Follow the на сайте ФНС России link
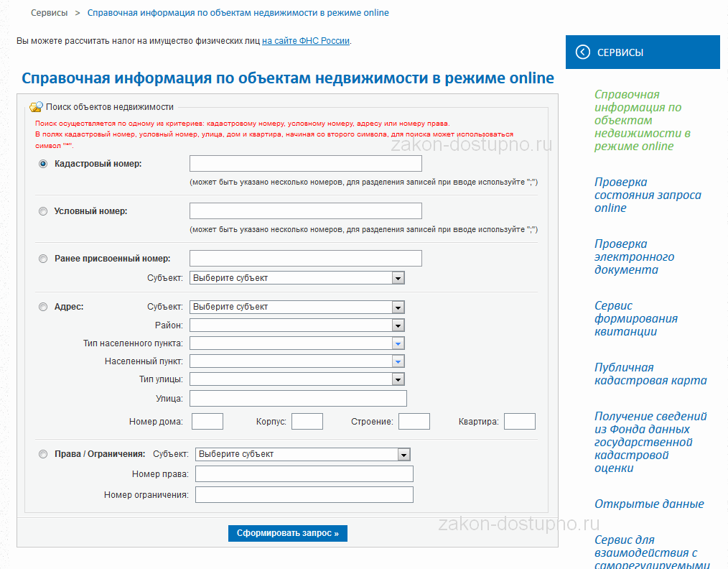This screenshot has width=728, height=569. point(306,41)
